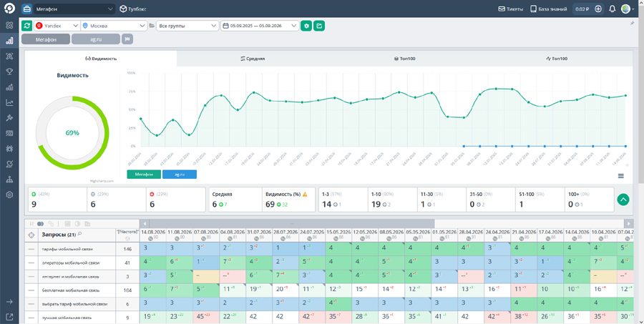Click sort arrows icon in table toolbar
The image size is (644, 324).
coord(31,224)
